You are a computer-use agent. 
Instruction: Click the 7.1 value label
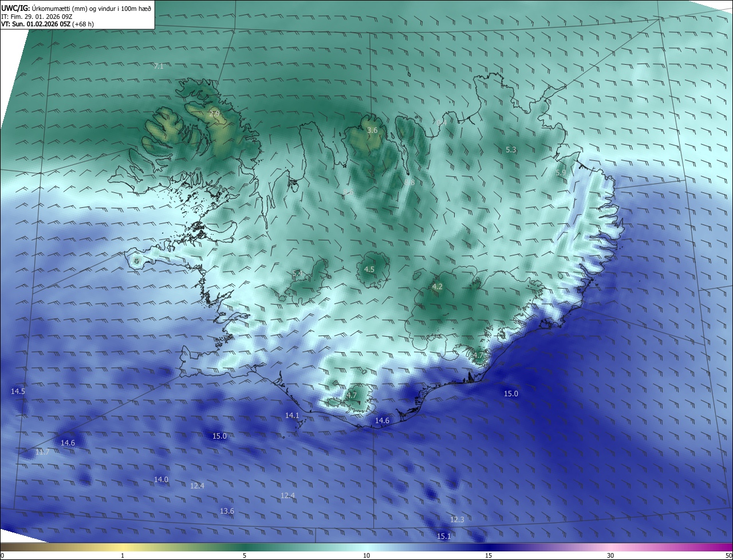pyautogui.click(x=159, y=66)
